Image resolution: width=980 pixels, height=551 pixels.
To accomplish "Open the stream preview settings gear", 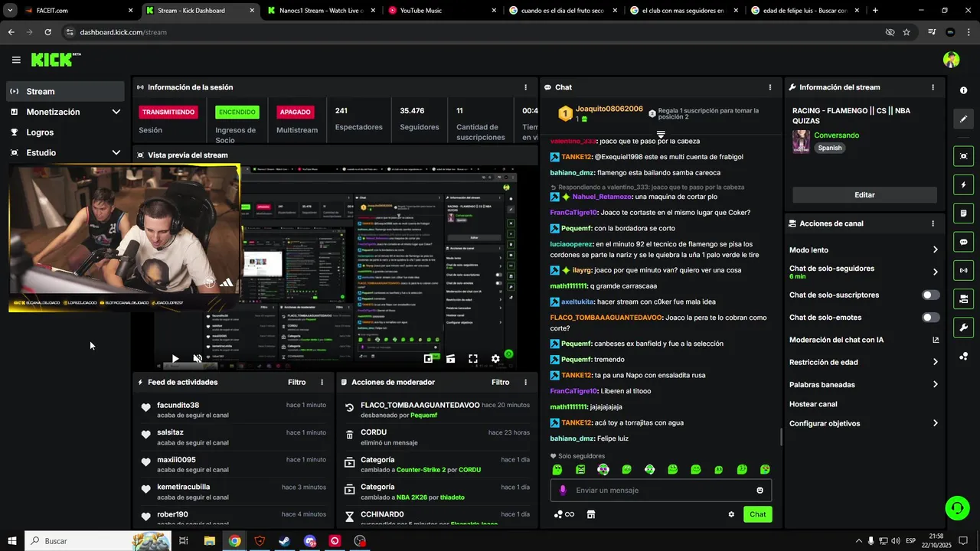I will coord(495,358).
